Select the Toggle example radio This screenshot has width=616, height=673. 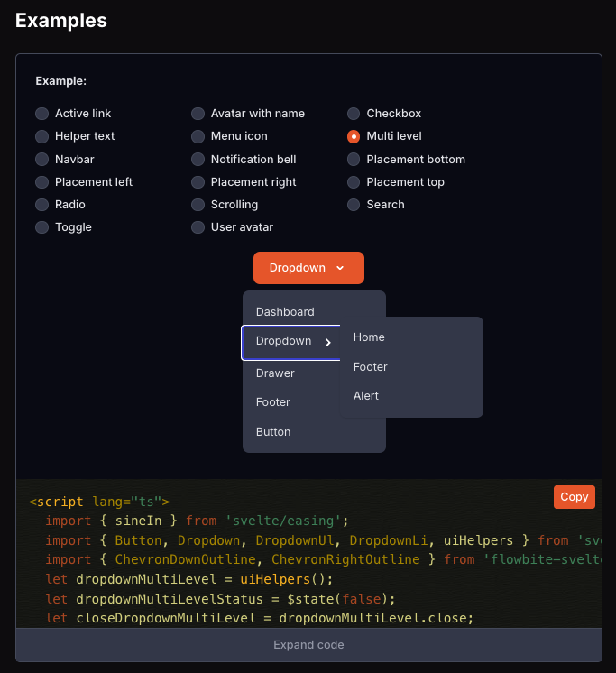(42, 227)
